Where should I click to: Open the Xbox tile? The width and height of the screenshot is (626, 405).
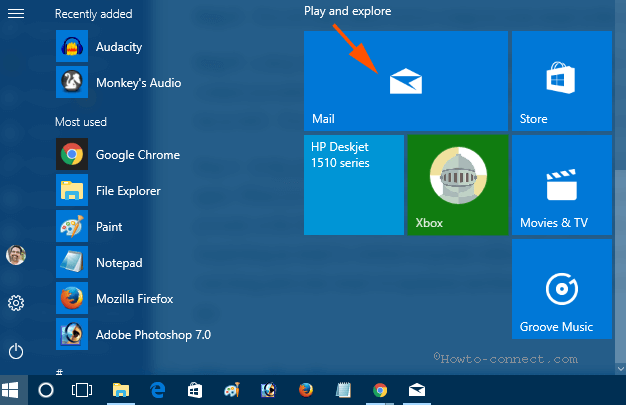[458, 185]
